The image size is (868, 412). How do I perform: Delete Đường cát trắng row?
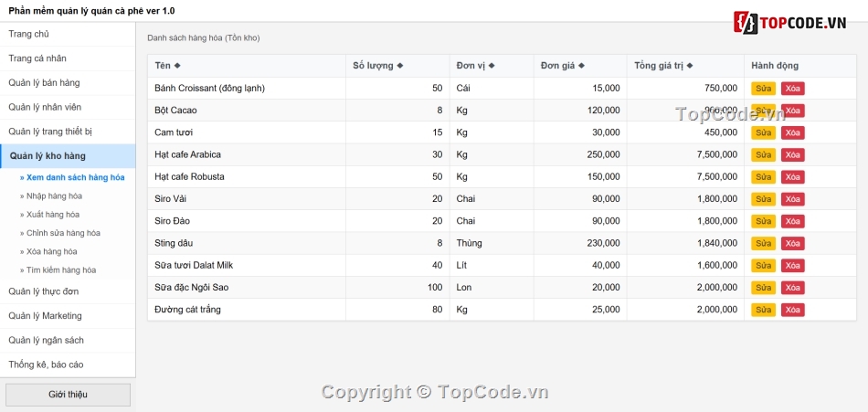coord(793,310)
